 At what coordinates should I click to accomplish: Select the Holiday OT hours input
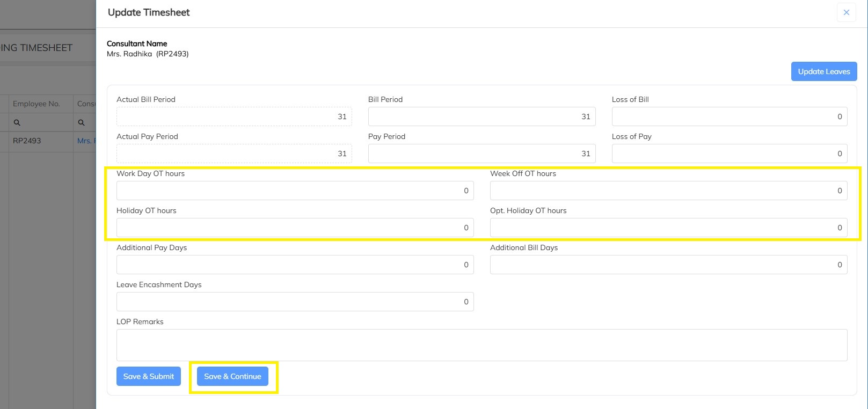click(295, 228)
